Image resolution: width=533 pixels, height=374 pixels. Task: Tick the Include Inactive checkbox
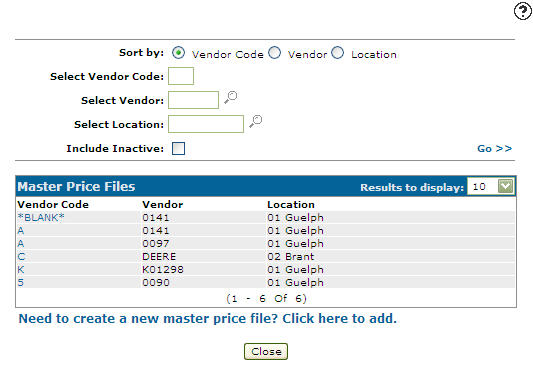(x=178, y=149)
